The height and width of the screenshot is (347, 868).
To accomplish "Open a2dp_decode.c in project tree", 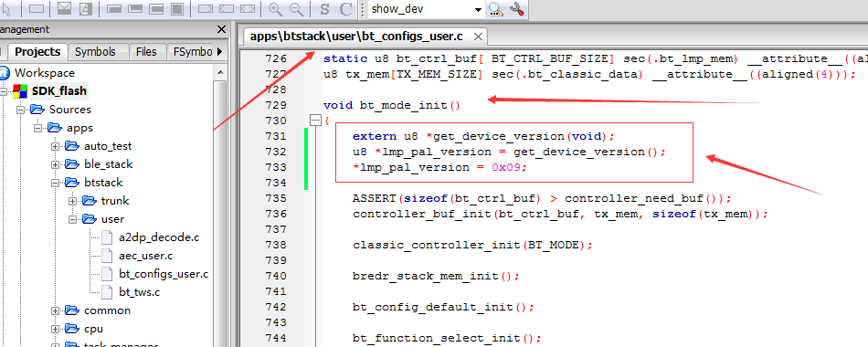I will pyautogui.click(x=159, y=237).
